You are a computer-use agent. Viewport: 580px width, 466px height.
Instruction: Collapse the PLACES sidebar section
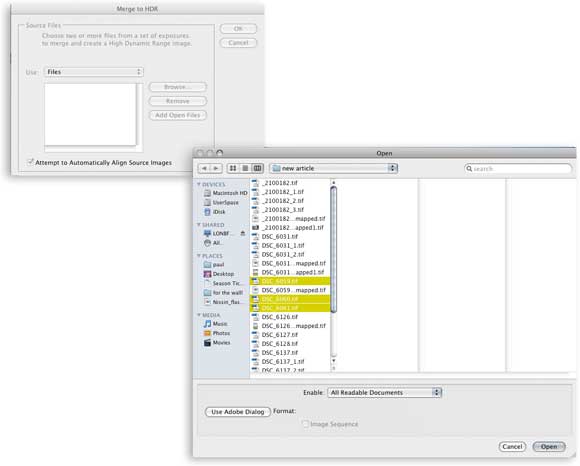tap(199, 256)
